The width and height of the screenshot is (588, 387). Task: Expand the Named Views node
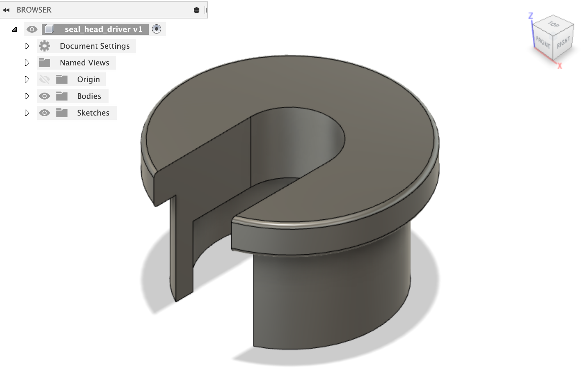click(27, 63)
